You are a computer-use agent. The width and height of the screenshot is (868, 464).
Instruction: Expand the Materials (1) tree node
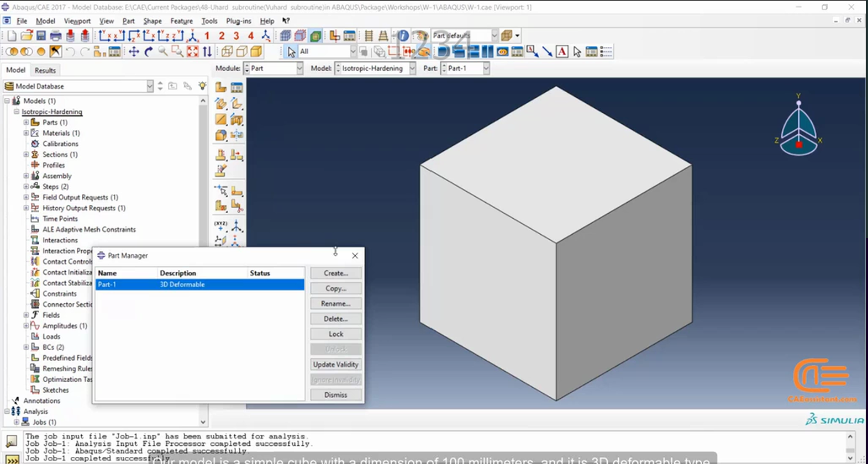26,133
